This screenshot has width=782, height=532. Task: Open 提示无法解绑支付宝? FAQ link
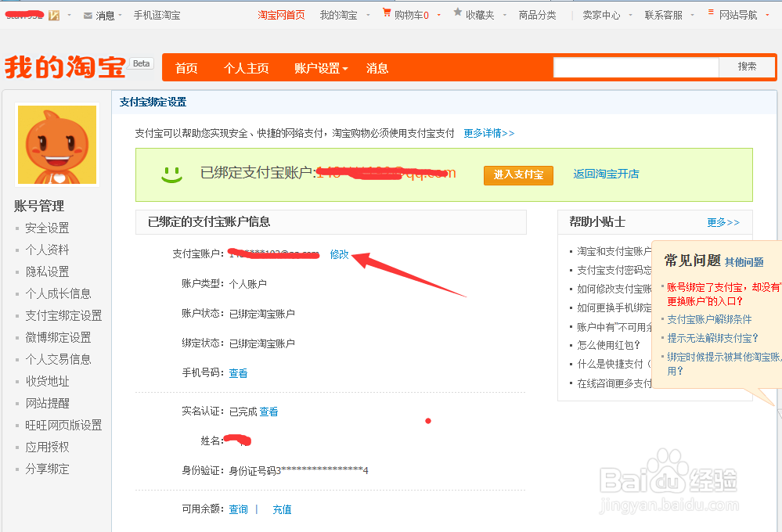tap(712, 339)
